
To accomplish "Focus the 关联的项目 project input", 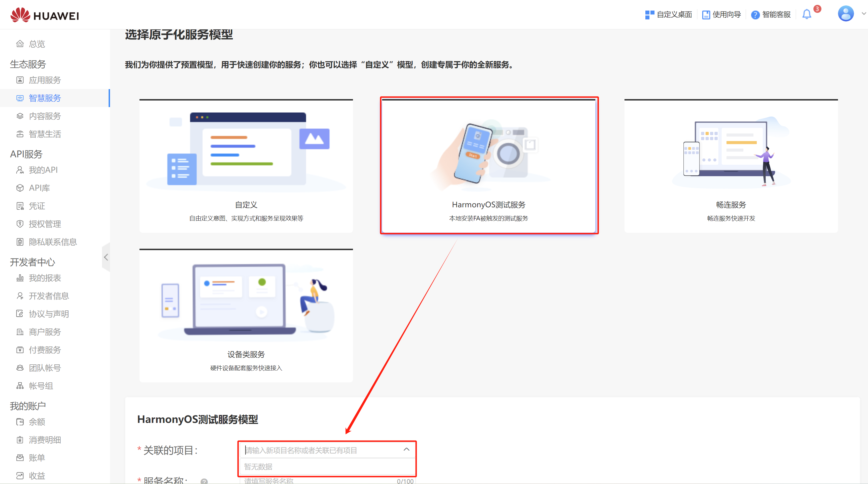I will 327,450.
